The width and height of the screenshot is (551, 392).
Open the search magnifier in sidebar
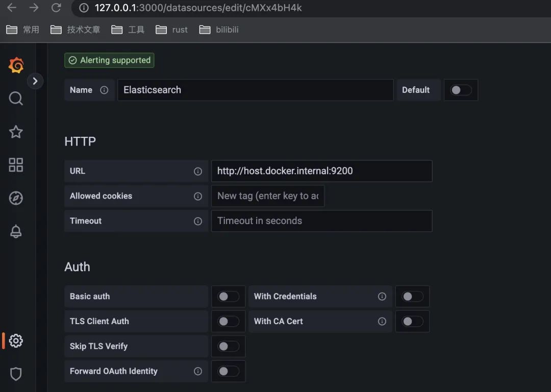point(16,99)
